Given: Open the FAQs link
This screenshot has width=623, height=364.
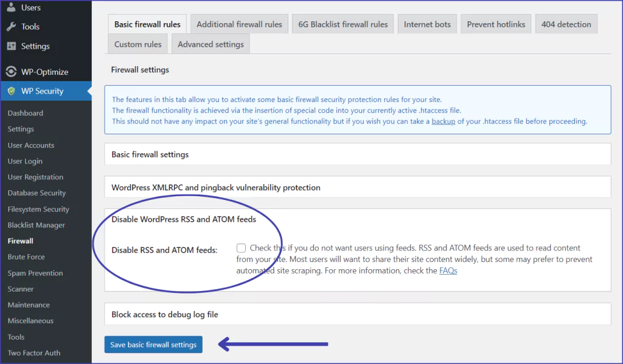Looking at the screenshot, I should [x=448, y=271].
